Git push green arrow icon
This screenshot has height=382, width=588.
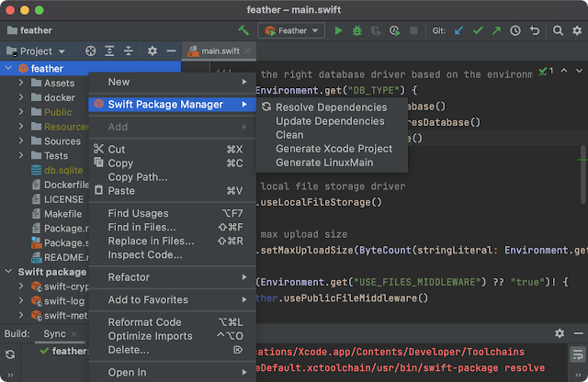[496, 30]
